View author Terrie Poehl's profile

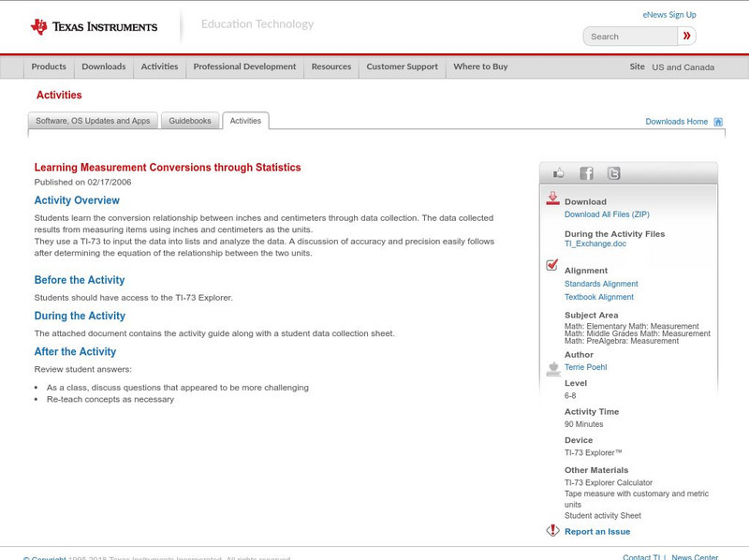point(586,367)
